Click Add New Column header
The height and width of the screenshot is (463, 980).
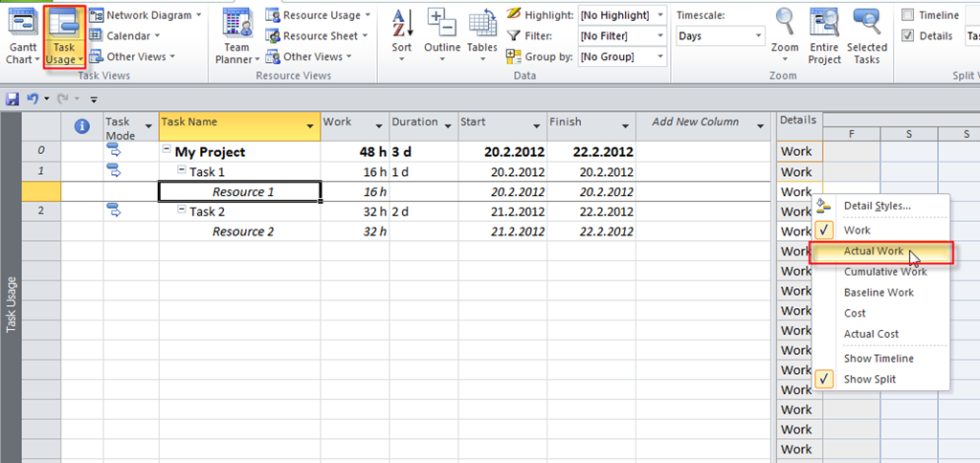[x=695, y=122]
